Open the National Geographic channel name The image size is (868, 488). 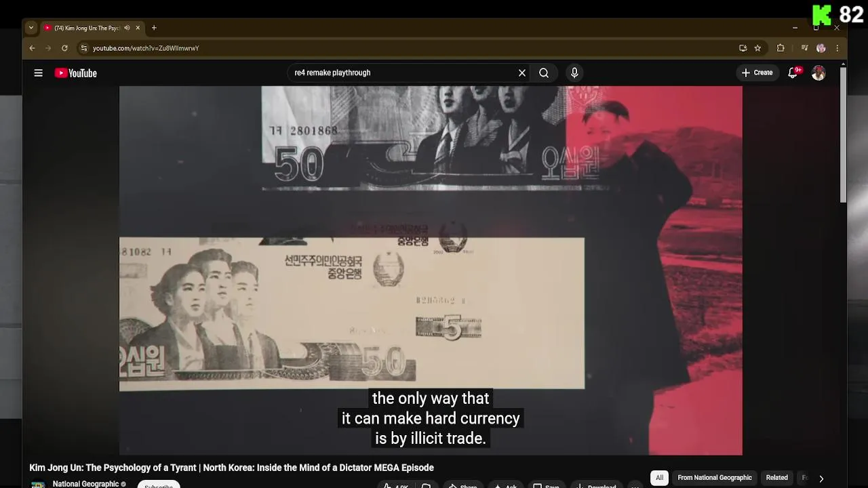(x=85, y=484)
